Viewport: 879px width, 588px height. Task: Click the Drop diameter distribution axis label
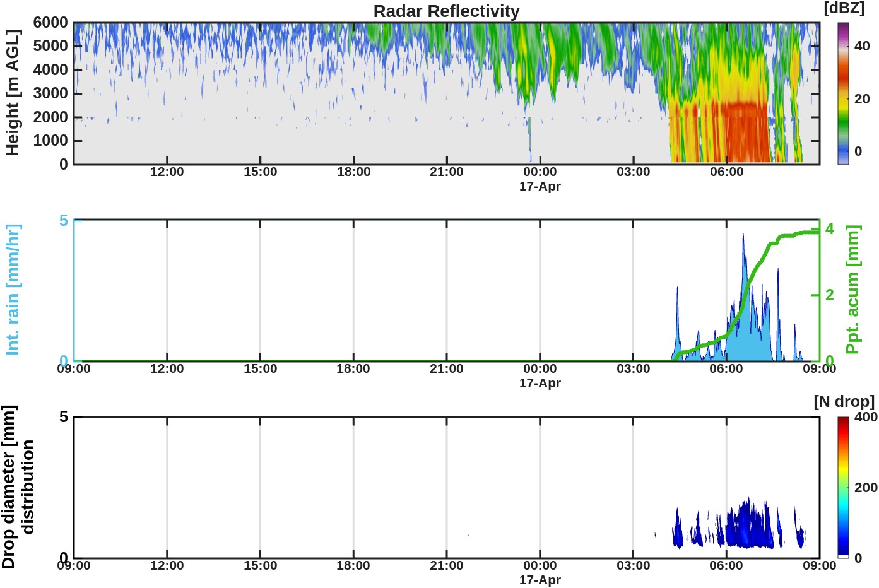pyautogui.click(x=17, y=487)
